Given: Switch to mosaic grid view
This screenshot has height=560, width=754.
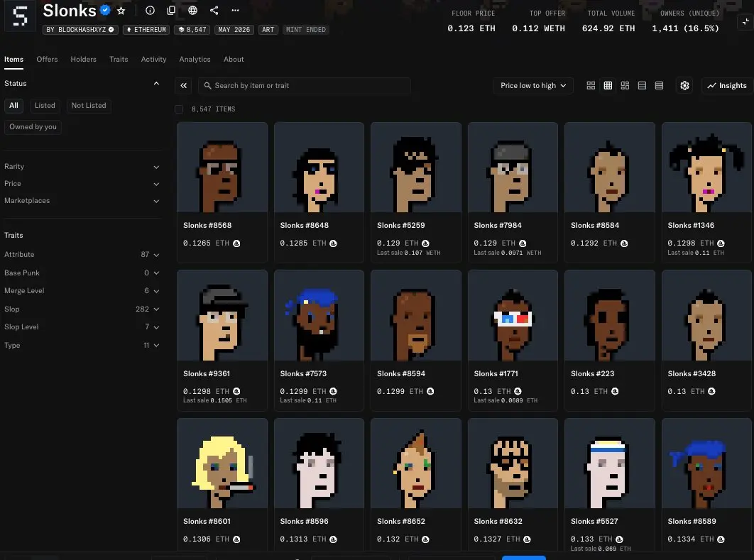Looking at the screenshot, I should click(625, 86).
